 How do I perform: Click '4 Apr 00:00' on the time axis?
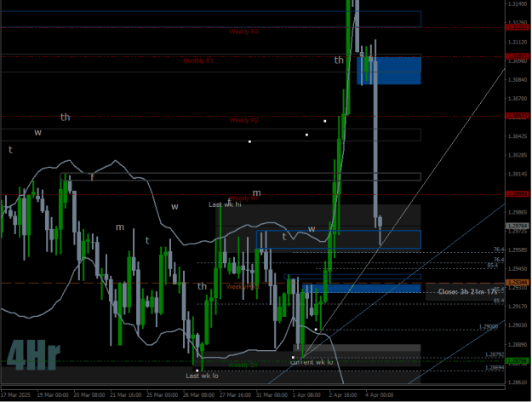tap(380, 395)
